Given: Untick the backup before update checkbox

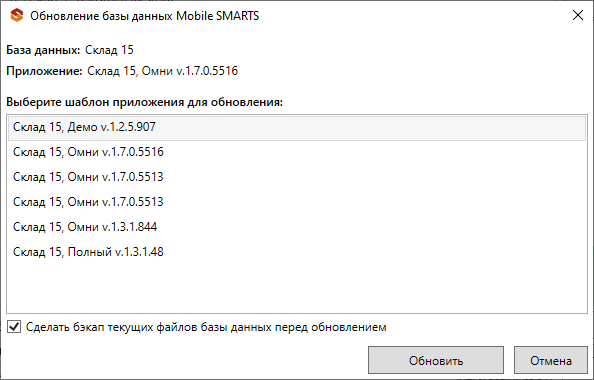Looking at the screenshot, I should [14, 327].
